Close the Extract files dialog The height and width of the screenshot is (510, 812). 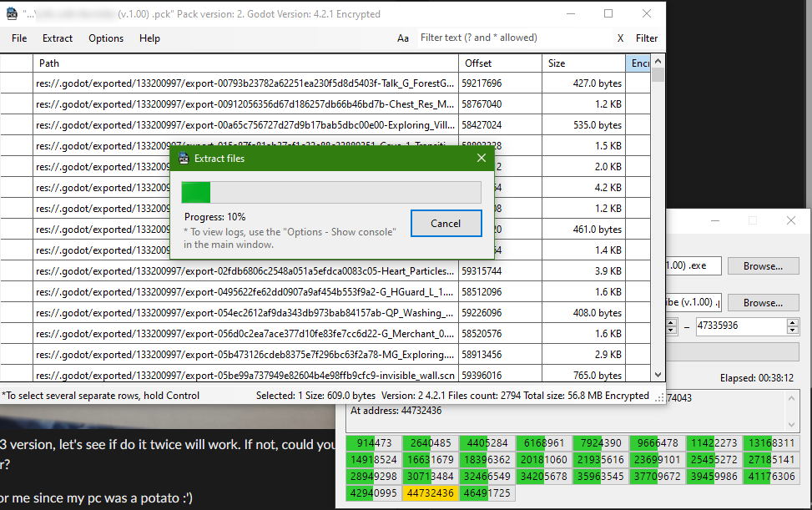click(x=482, y=158)
